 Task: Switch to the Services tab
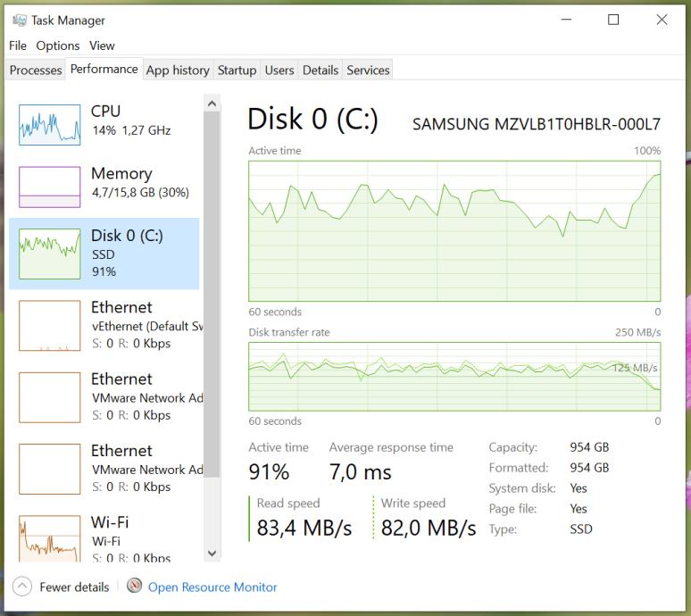[x=368, y=71]
